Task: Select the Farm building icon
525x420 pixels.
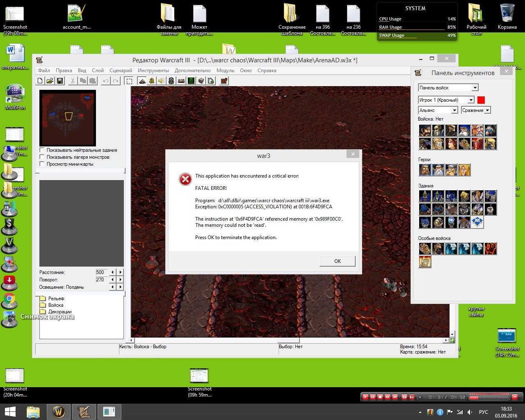Action: click(x=464, y=196)
